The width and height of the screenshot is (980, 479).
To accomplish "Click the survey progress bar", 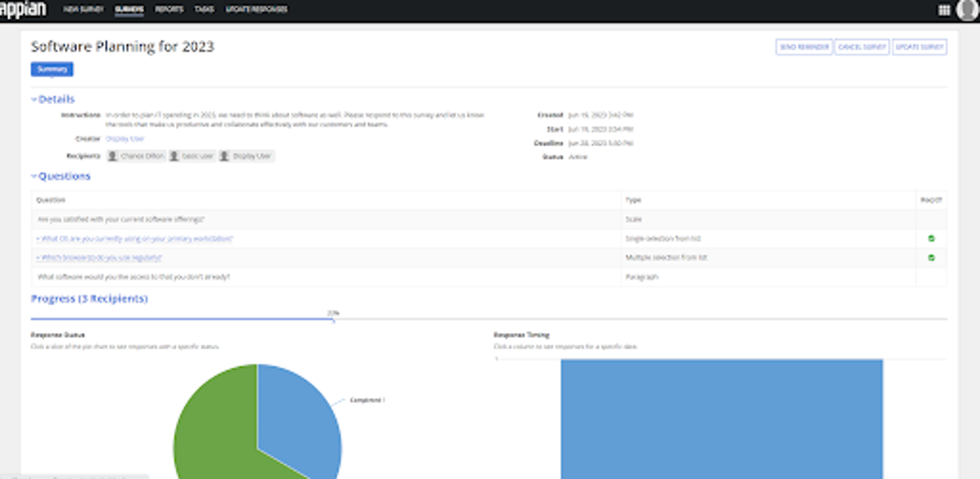I will point(489,319).
